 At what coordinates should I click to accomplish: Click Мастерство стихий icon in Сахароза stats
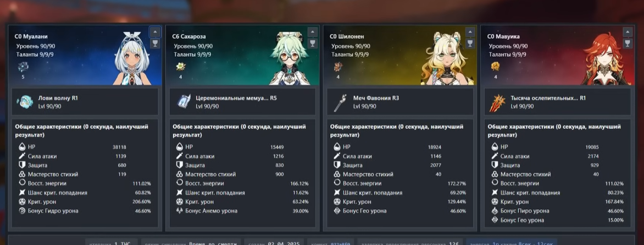pyautogui.click(x=180, y=174)
